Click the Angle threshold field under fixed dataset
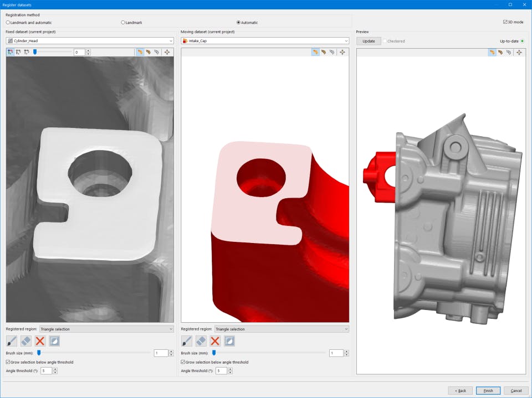Image resolution: width=532 pixels, height=398 pixels. 45,371
